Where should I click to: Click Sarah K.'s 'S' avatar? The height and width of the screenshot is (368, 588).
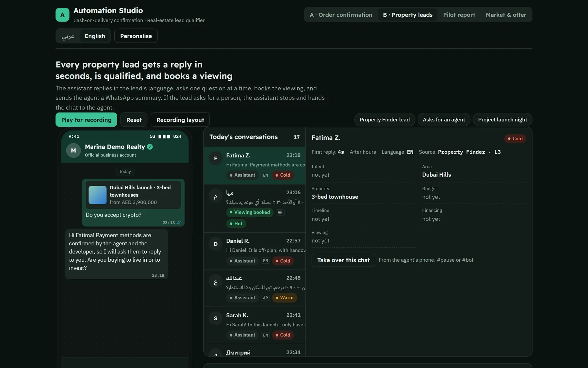(216, 318)
